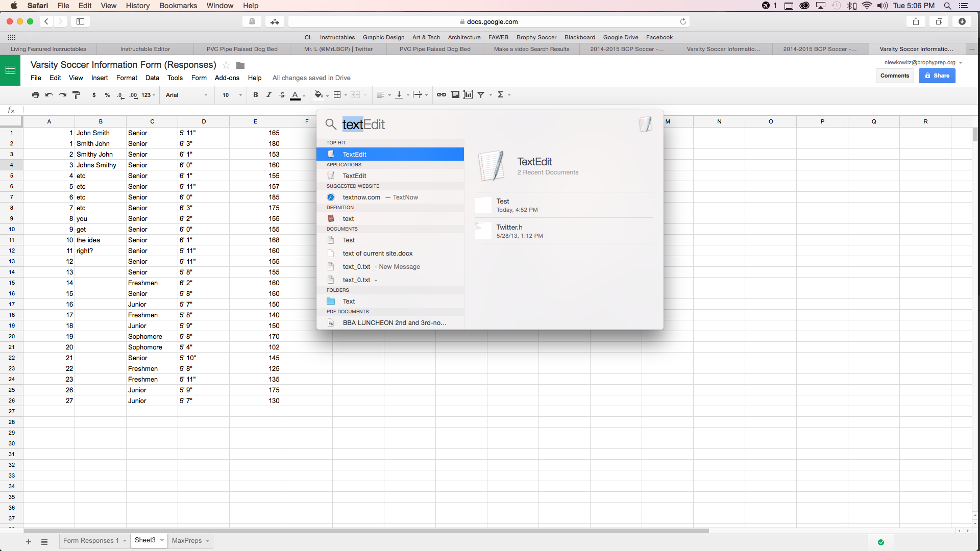
Task: Toggle strikethrough formatting
Action: point(282,95)
